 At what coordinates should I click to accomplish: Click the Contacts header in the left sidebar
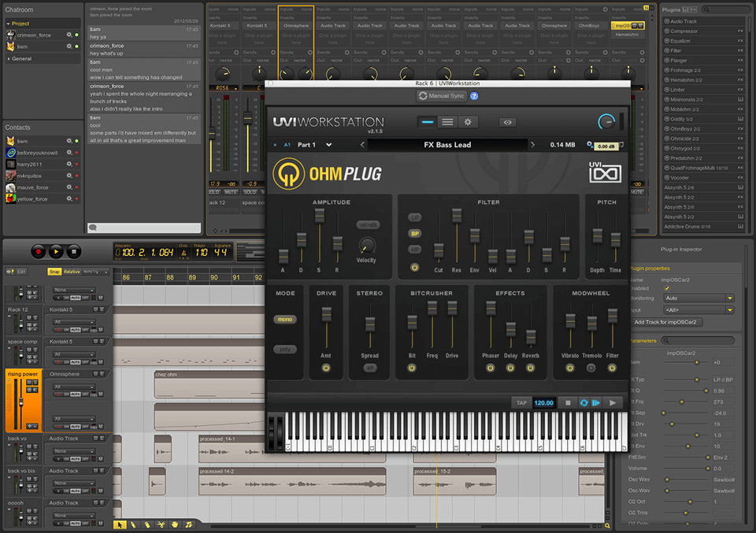(17, 127)
